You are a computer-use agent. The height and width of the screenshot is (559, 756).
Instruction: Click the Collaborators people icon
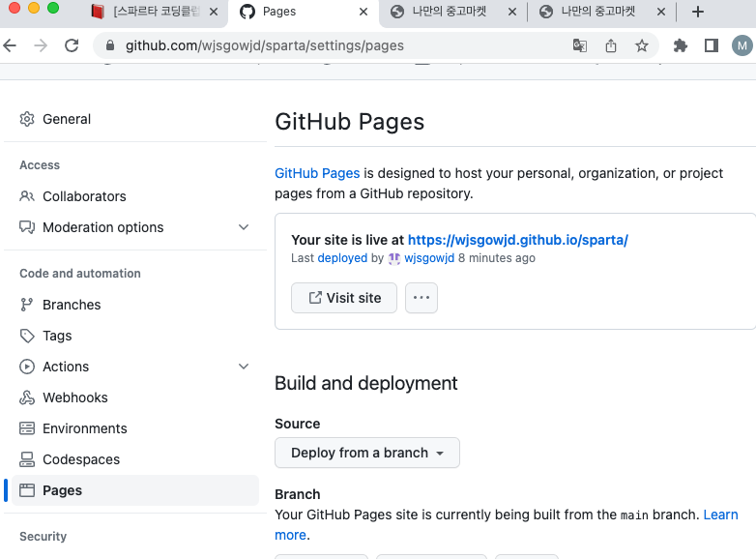click(27, 196)
